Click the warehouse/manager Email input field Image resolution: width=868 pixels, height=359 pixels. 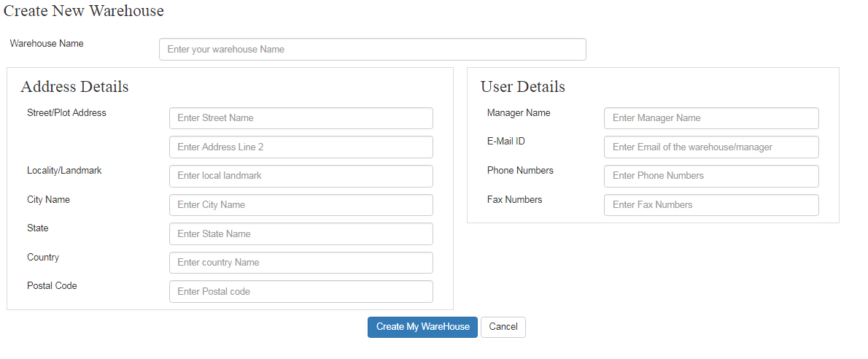coord(710,147)
